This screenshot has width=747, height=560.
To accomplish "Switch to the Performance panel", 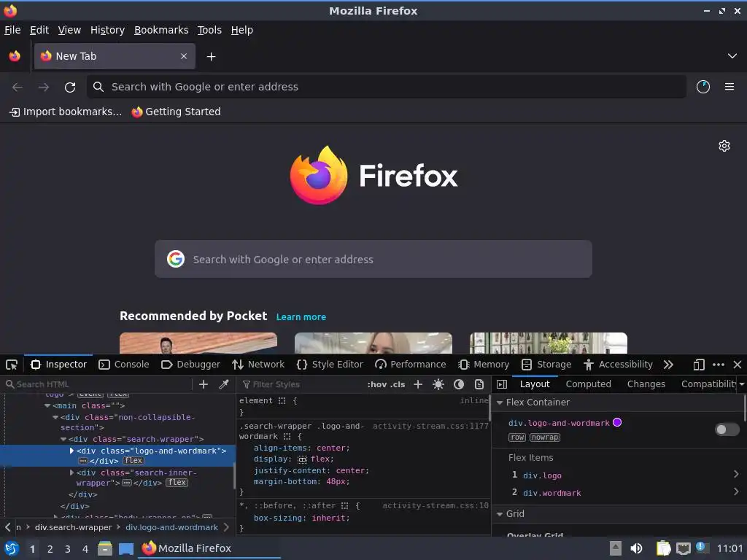I will [x=410, y=365].
